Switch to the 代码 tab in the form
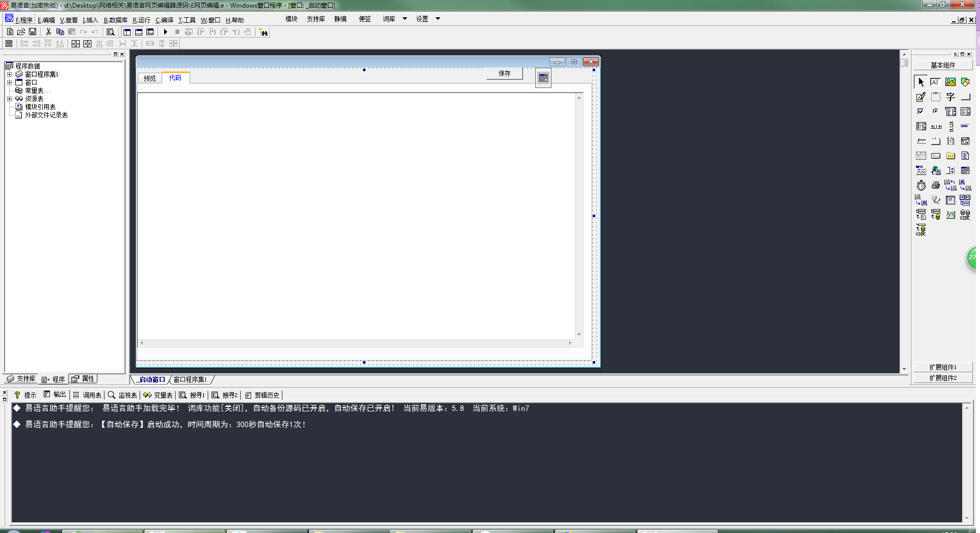980x533 pixels. click(x=175, y=78)
